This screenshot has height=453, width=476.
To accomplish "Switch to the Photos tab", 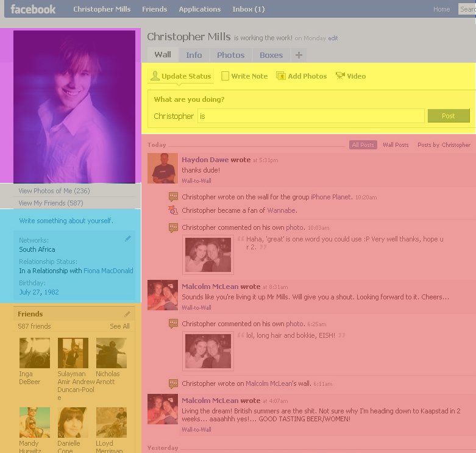I will point(231,55).
